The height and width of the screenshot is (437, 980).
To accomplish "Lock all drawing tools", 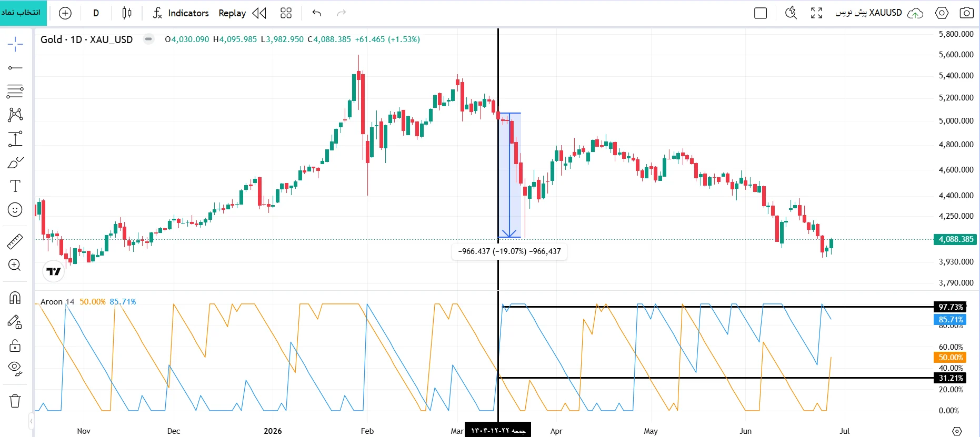I will 15,345.
